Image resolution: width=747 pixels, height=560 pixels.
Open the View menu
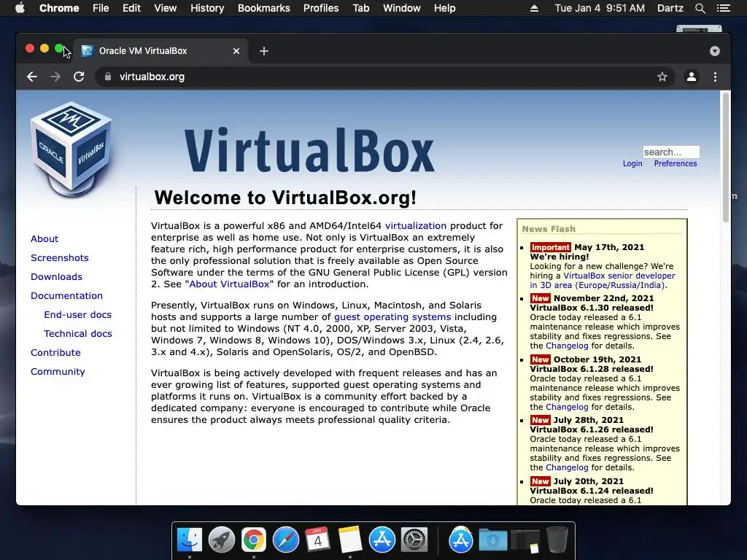coord(166,8)
